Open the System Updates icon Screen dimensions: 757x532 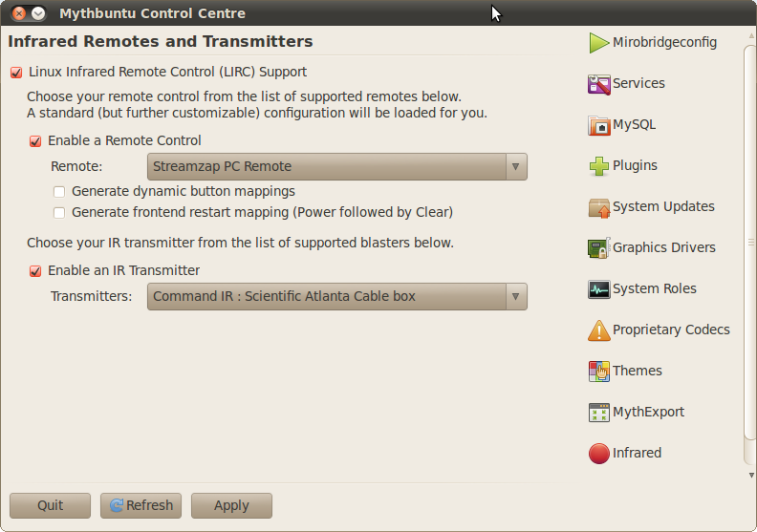pos(599,207)
